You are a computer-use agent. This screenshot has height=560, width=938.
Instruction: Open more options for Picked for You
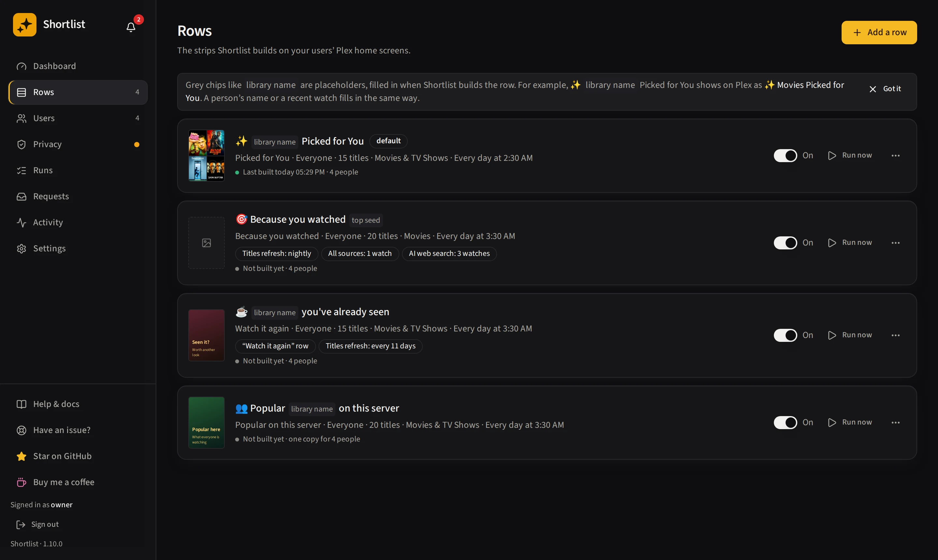coord(895,156)
